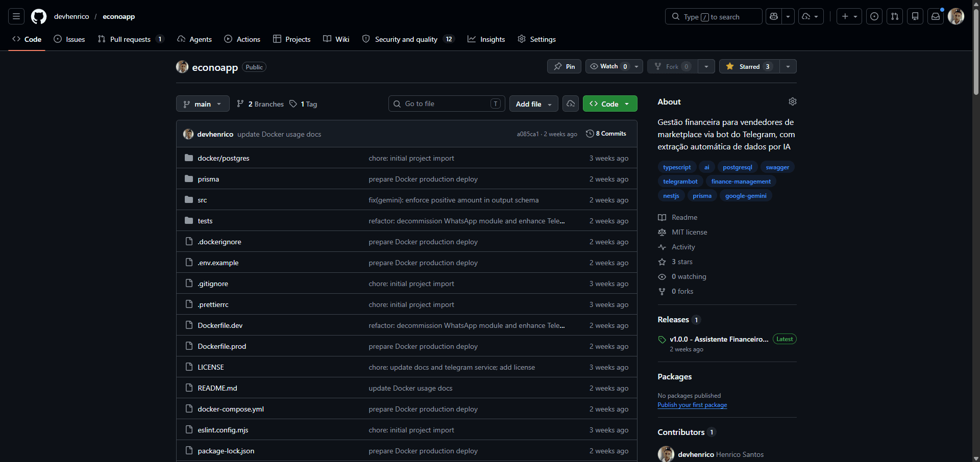Screen dimensions: 980x462
Task: Expand the dropdown arrow next to Fork
Action: (x=706, y=66)
